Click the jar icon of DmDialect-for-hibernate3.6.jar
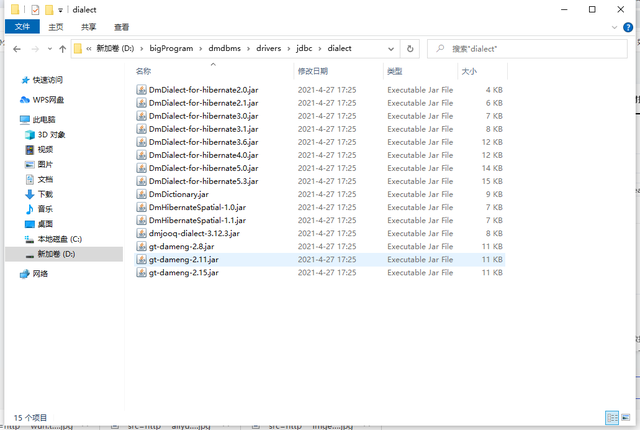Viewport: 640px width, 430px height. coord(141,142)
